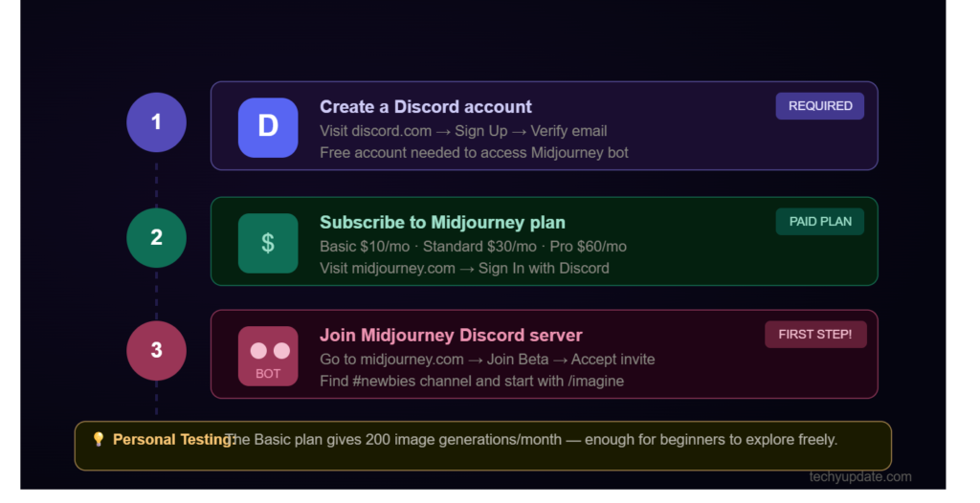Image resolution: width=980 pixels, height=503 pixels.
Task: Select 'Subscribe to Midjourney plan' heading
Action: point(442,223)
